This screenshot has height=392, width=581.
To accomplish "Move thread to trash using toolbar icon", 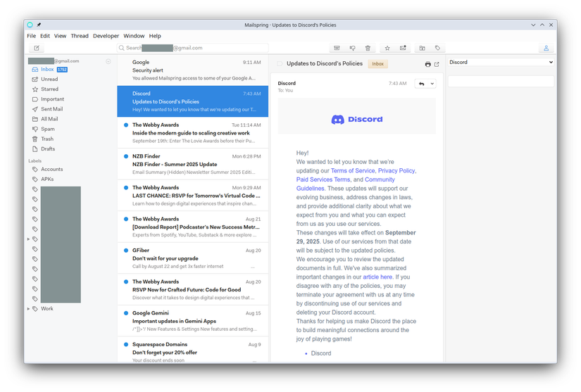I will [x=368, y=48].
